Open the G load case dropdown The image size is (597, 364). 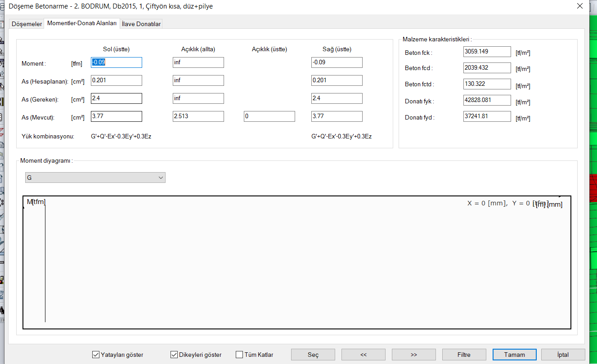95,178
